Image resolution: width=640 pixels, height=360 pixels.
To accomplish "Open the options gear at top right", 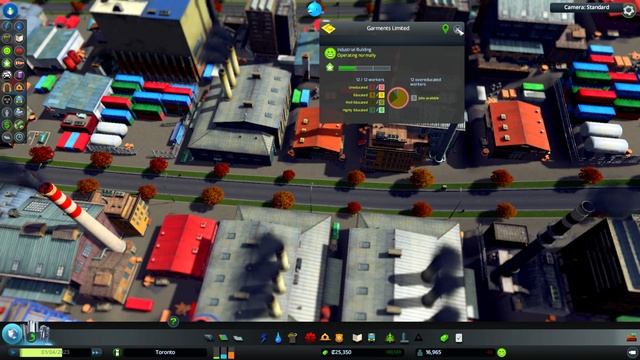I will click(x=629, y=10).
